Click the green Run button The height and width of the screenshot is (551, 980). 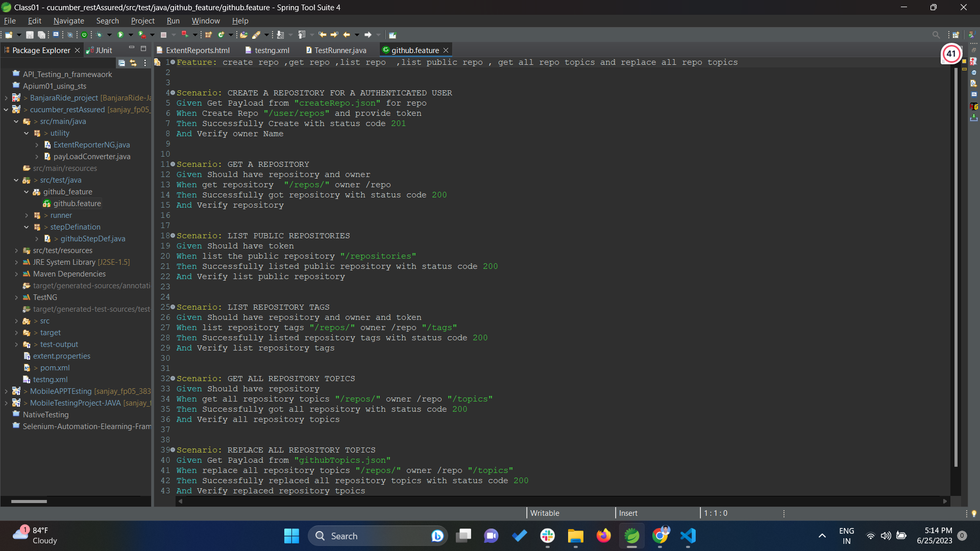[x=120, y=35]
